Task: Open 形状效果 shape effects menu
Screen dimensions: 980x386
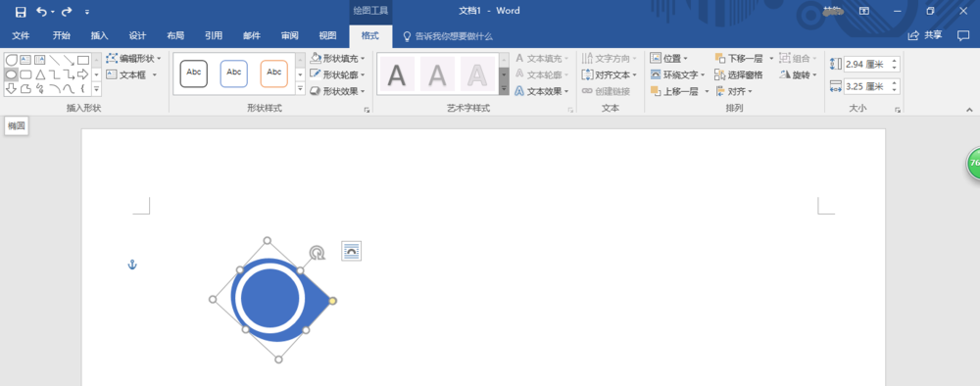Action: [x=337, y=90]
